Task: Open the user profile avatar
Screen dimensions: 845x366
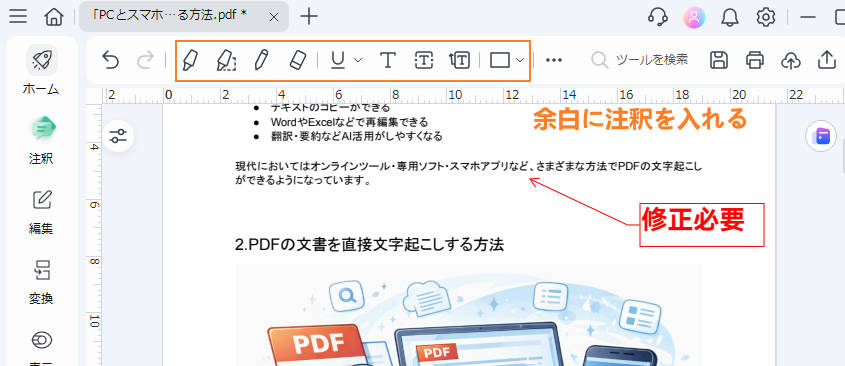Action: click(694, 17)
